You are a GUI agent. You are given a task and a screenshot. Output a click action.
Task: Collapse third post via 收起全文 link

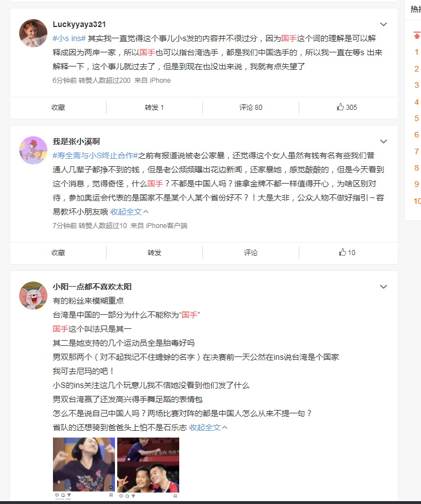coord(208,427)
